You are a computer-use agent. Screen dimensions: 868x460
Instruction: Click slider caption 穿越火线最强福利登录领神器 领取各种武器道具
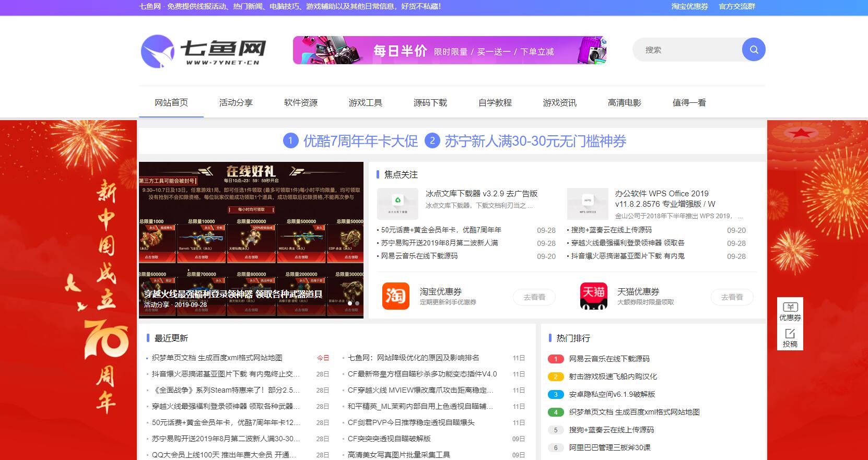233,294
